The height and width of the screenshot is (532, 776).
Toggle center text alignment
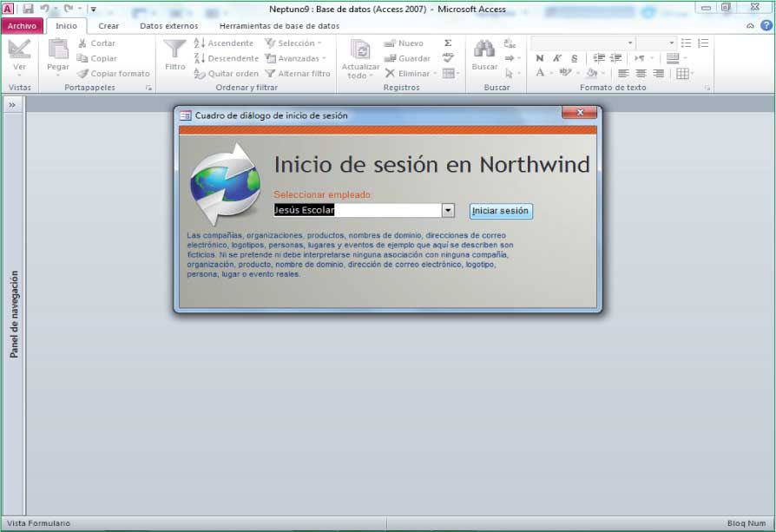[641, 73]
